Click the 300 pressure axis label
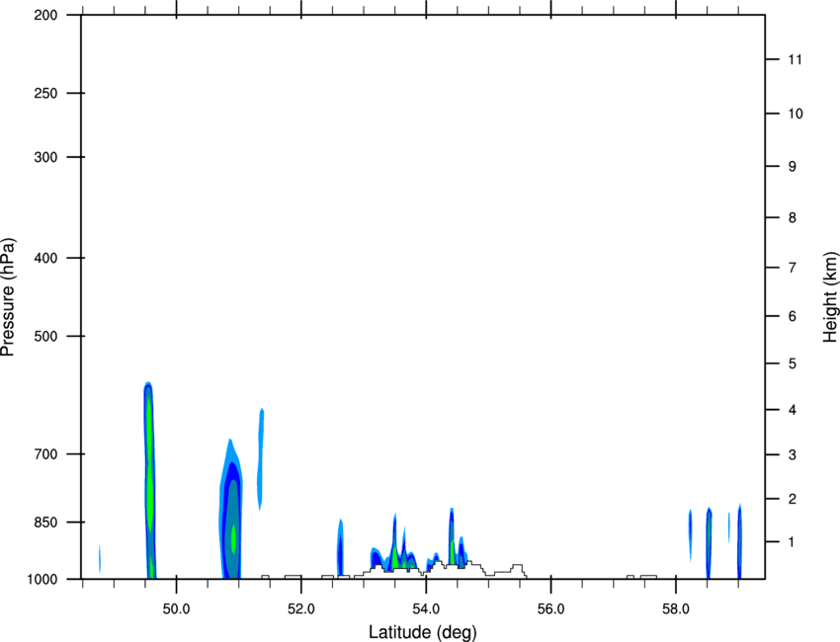The height and width of the screenshot is (642, 840). coord(45,157)
